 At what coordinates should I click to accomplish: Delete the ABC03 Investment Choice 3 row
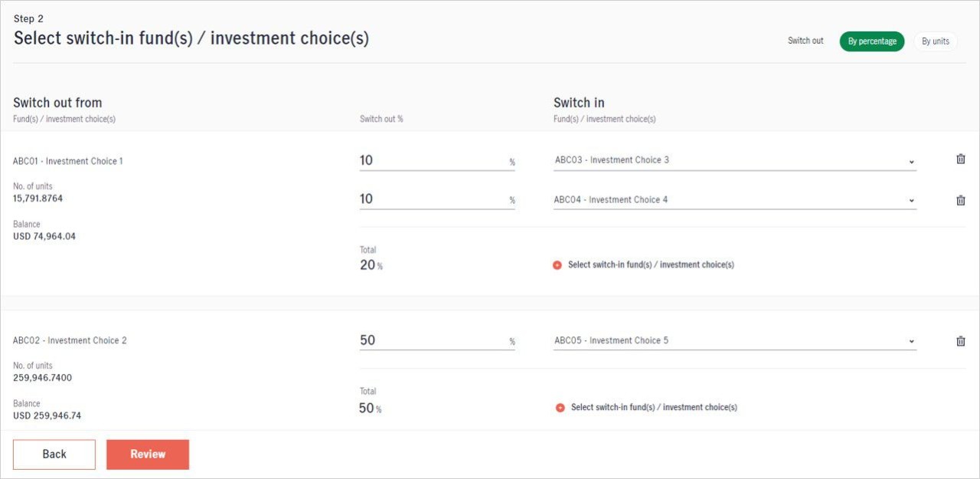click(960, 159)
